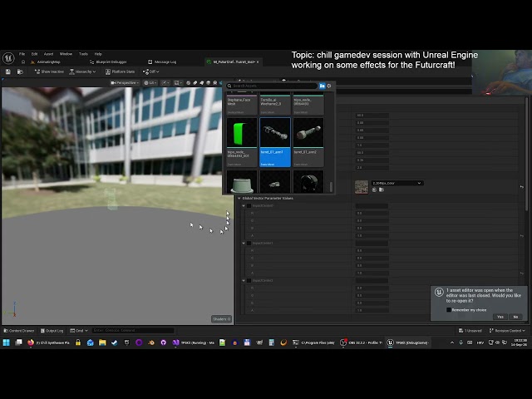Open the Edit menu
This screenshot has width=532, height=399.
[35, 54]
